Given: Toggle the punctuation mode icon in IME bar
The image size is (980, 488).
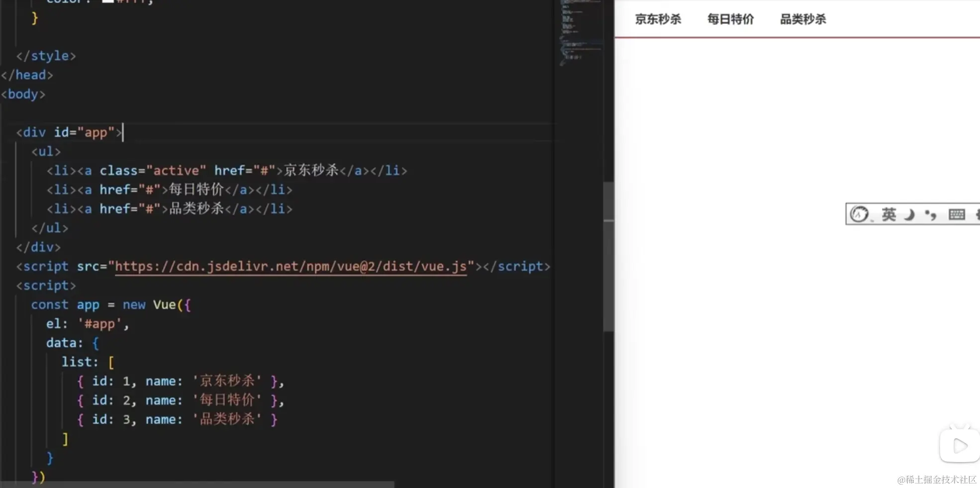Looking at the screenshot, I should pos(931,215).
